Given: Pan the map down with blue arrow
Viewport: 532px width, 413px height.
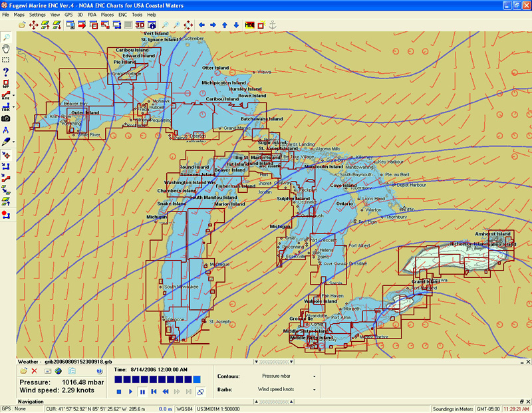Looking at the screenshot, I should click(236, 25).
